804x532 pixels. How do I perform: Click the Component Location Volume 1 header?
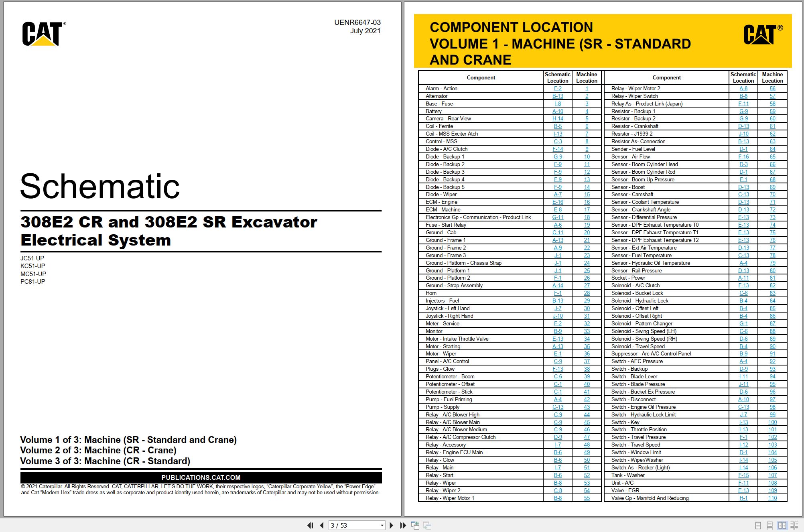coord(560,43)
